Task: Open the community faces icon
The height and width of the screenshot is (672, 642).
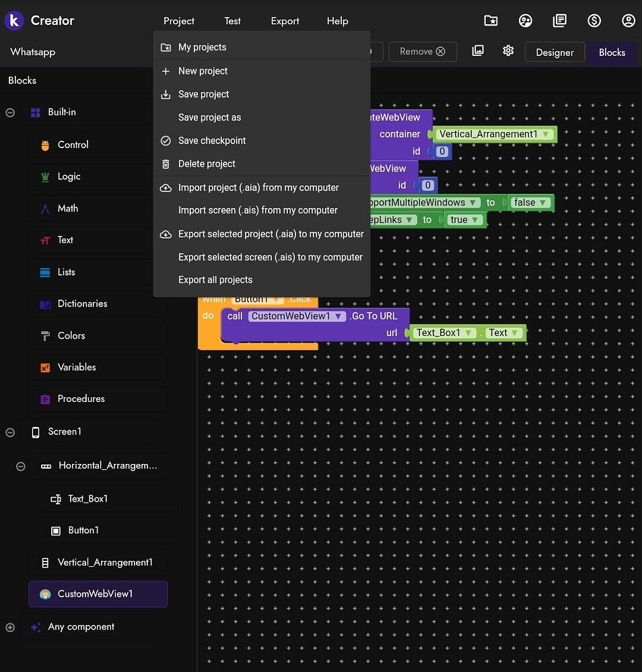Action: pos(526,21)
